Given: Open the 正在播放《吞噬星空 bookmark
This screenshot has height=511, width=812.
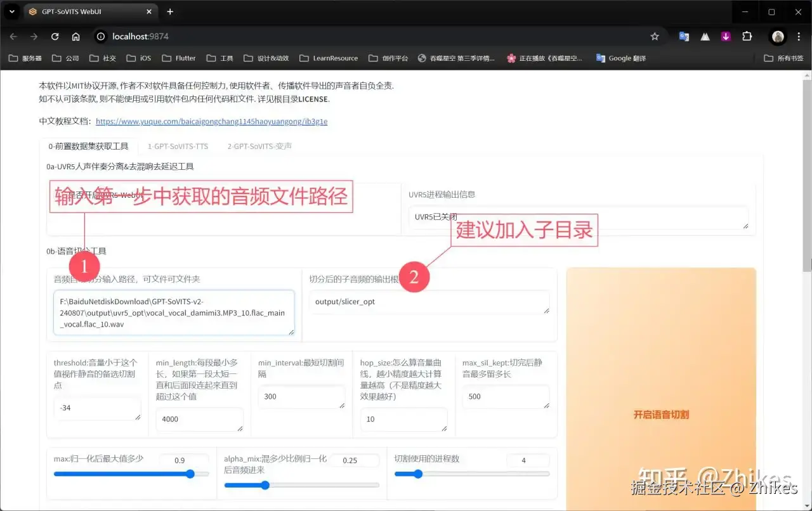Looking at the screenshot, I should [544, 58].
